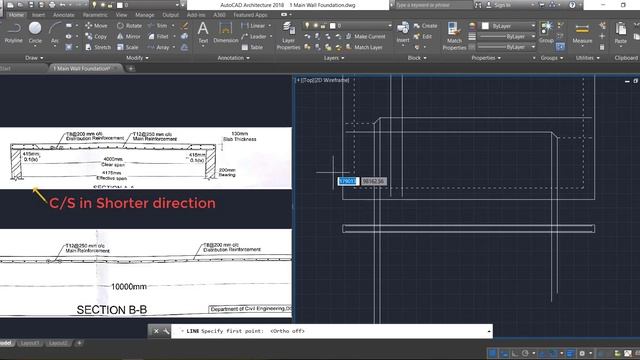Screen dimensions: 640x360
Task: Click Insert block tool
Action: 403,33
